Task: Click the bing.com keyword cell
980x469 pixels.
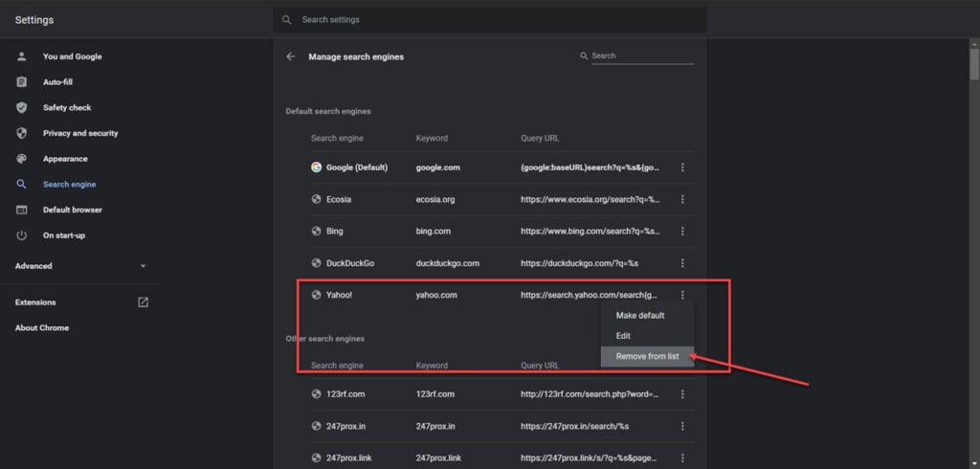Action: point(434,232)
